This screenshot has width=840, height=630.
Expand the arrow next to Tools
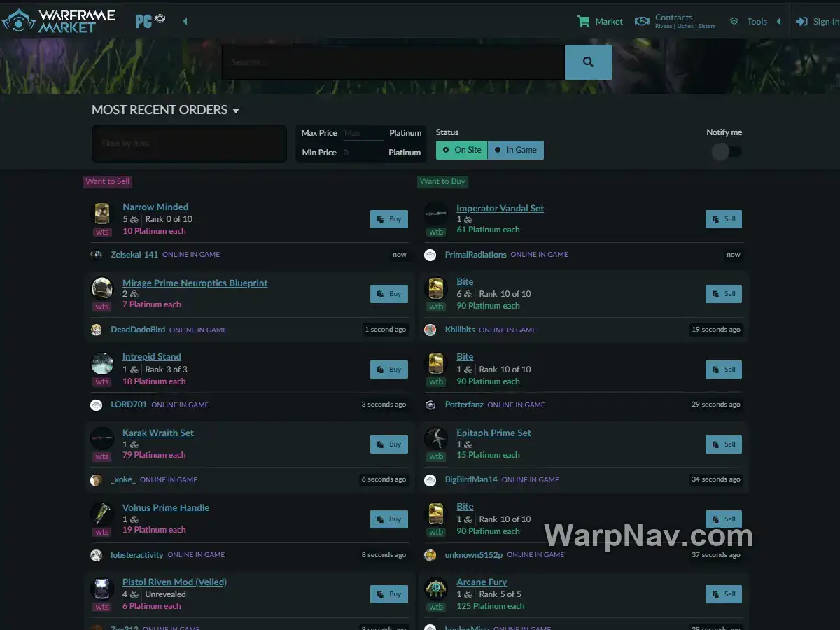coord(778,22)
